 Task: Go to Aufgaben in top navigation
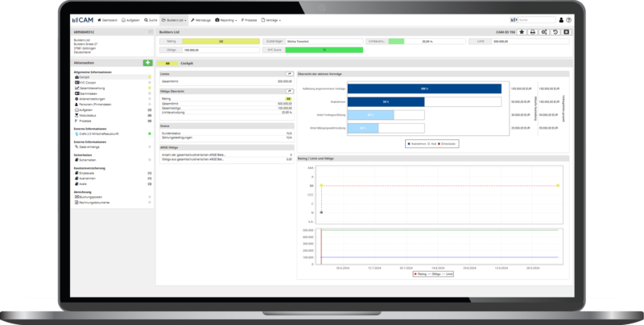click(130, 20)
